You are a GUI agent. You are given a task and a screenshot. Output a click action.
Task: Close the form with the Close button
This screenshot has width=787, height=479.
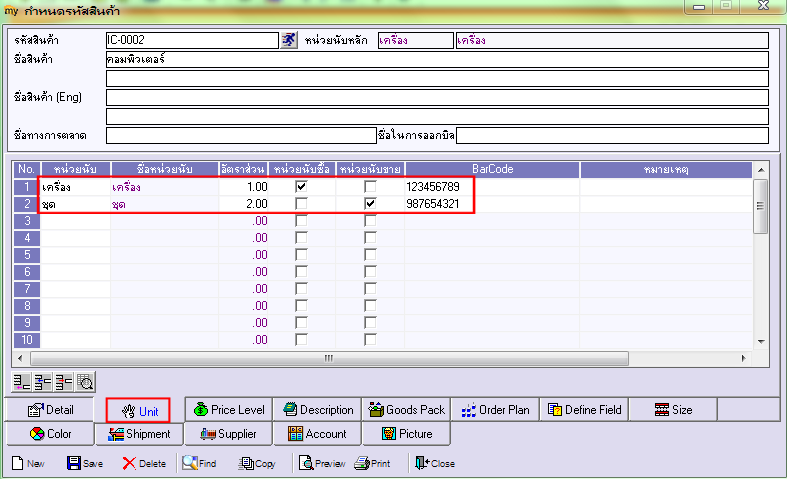[x=434, y=463]
